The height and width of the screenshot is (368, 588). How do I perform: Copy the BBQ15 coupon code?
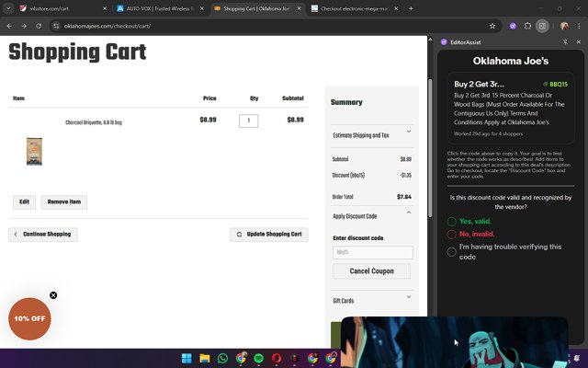point(555,84)
